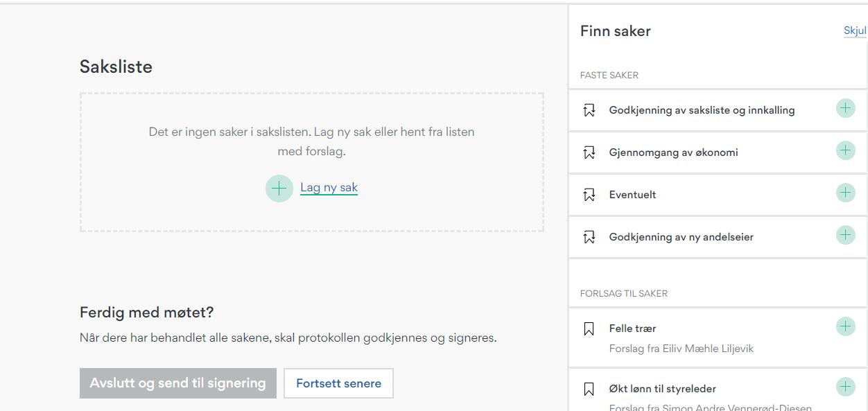Add 'Eventuelt' using its plus icon

[845, 193]
